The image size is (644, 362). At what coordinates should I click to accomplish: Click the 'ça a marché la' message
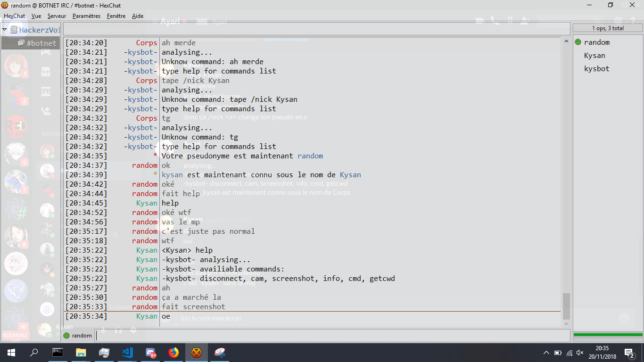pos(191,297)
